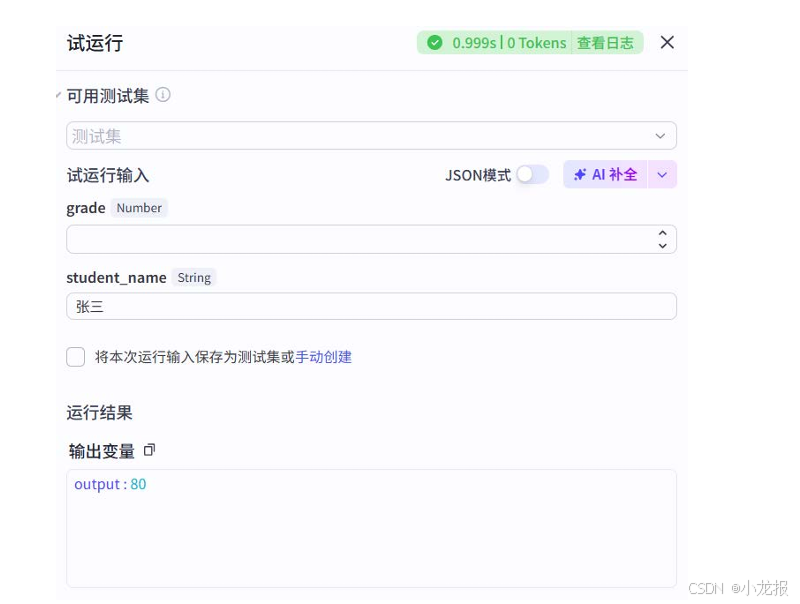Click the copy icon next to 输出变量

[149, 450]
